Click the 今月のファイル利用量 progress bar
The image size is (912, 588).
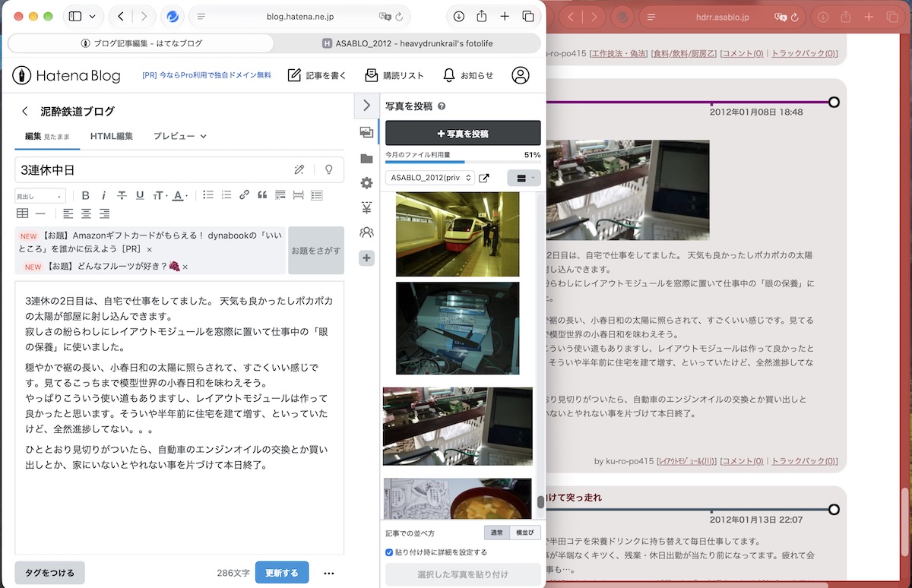click(463, 162)
